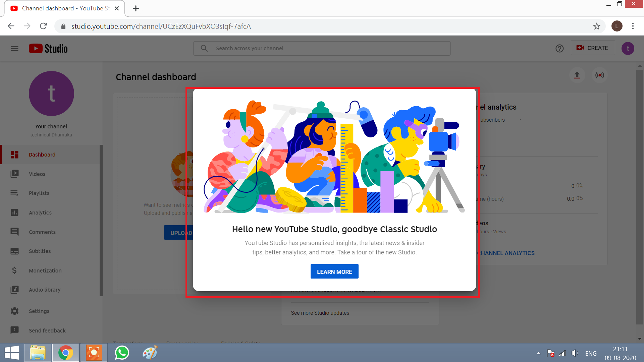The width and height of the screenshot is (644, 362).
Task: Open Settings gear in sidebar
Action: tap(14, 311)
